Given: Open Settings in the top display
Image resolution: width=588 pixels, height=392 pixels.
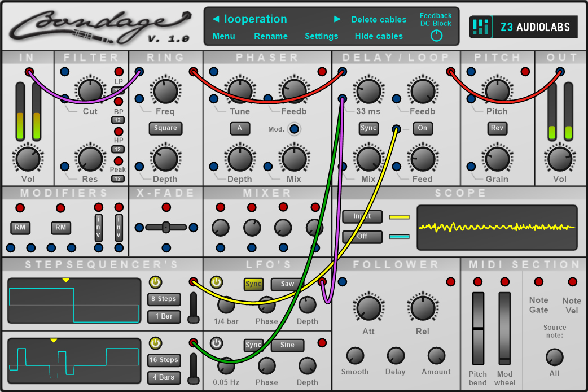Looking at the screenshot, I should click(322, 36).
